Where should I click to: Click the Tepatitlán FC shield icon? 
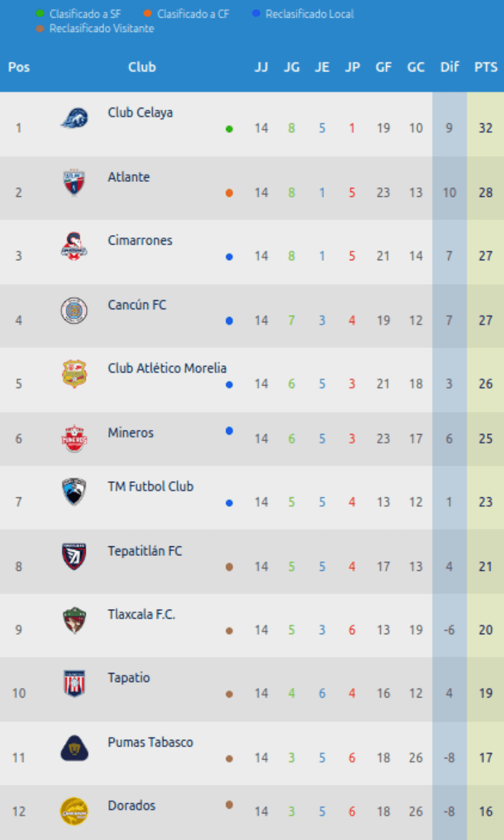point(74,556)
